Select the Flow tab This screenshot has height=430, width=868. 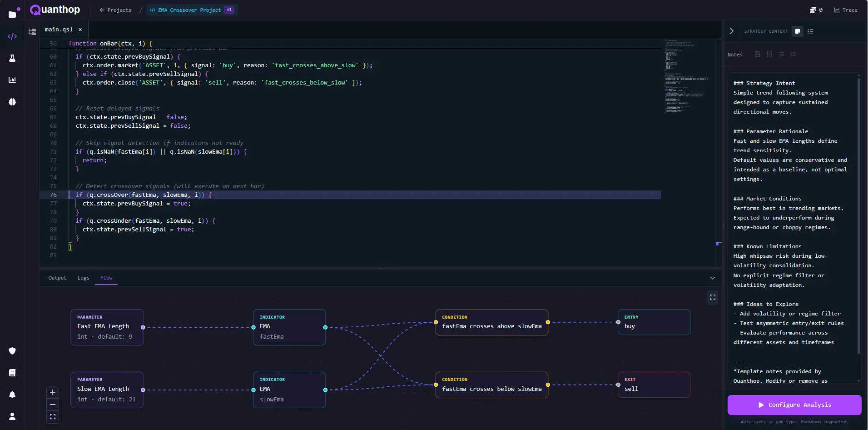pos(106,278)
